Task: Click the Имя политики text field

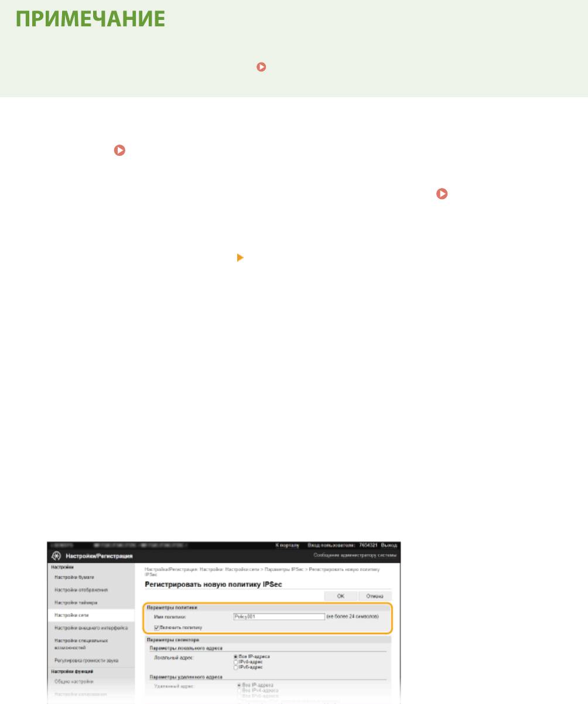Action: coord(278,617)
